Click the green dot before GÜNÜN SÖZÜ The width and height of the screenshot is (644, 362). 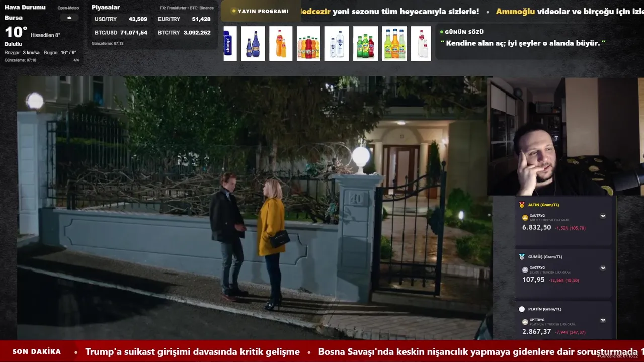click(442, 32)
